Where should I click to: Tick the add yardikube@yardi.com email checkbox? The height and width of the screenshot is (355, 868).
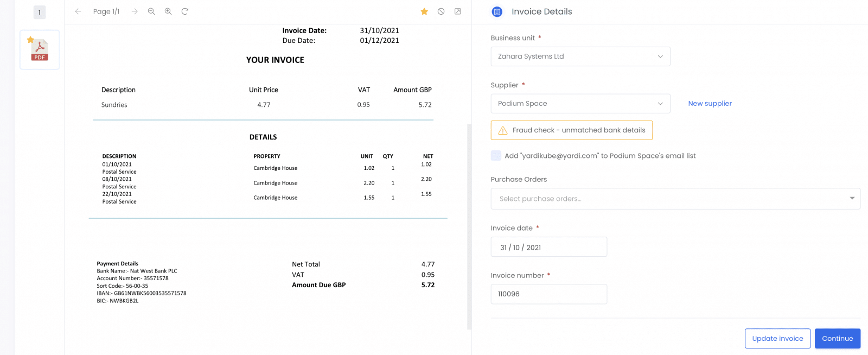496,156
